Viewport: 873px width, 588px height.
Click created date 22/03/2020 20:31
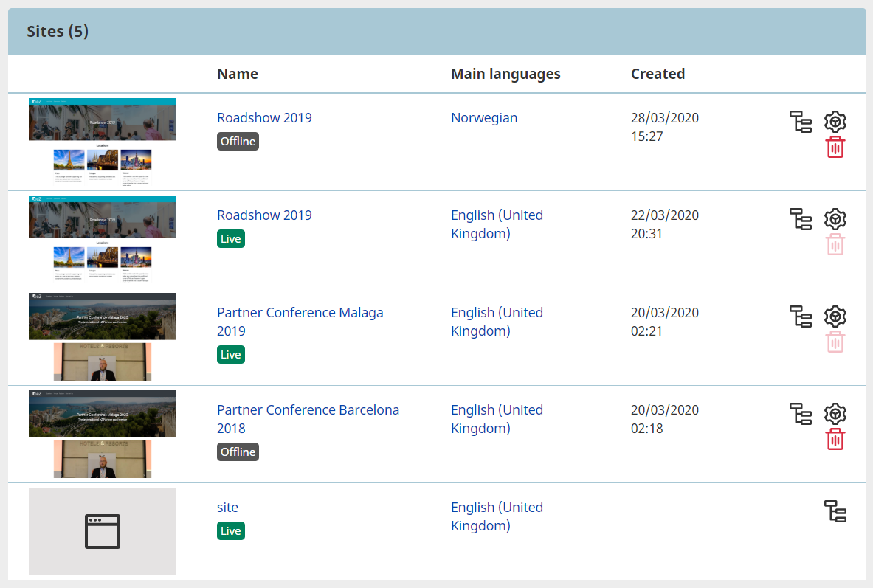[664, 224]
